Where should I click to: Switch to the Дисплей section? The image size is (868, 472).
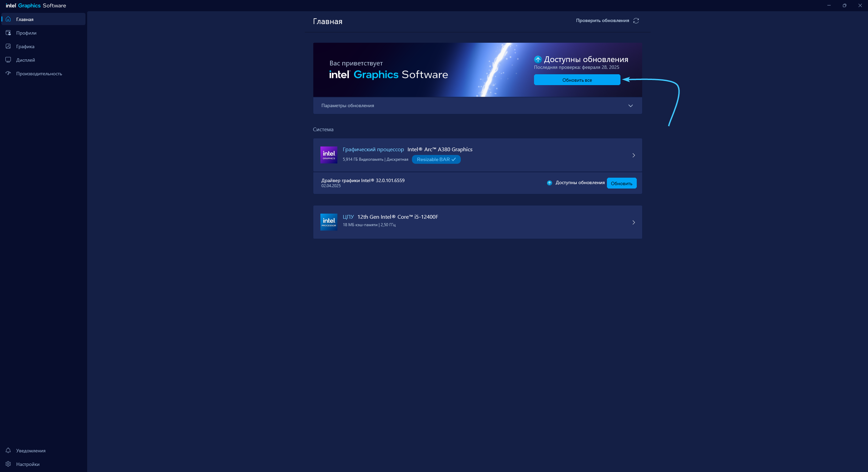coord(43,60)
